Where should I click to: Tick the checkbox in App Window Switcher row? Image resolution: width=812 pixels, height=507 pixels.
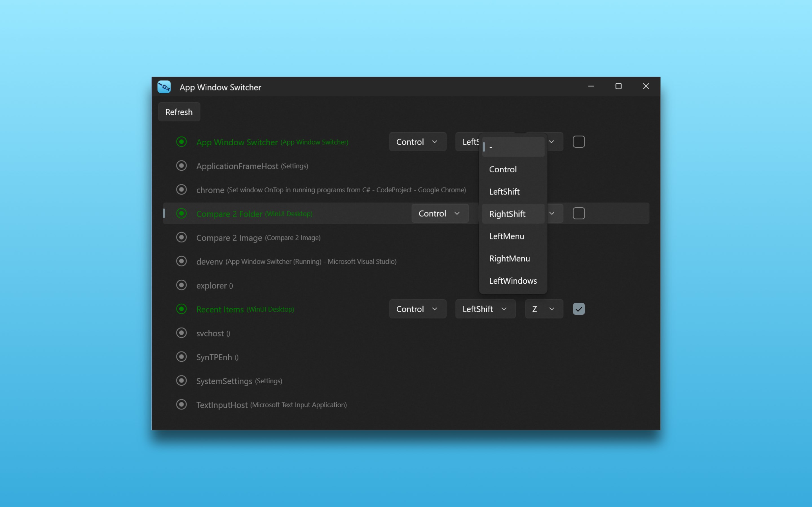(579, 141)
